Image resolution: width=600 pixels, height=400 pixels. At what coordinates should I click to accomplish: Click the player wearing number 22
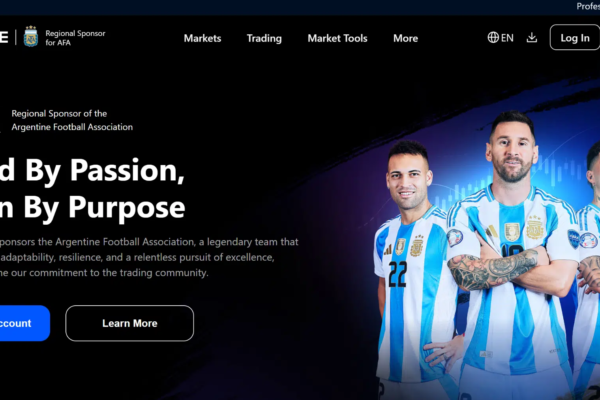[x=411, y=268]
